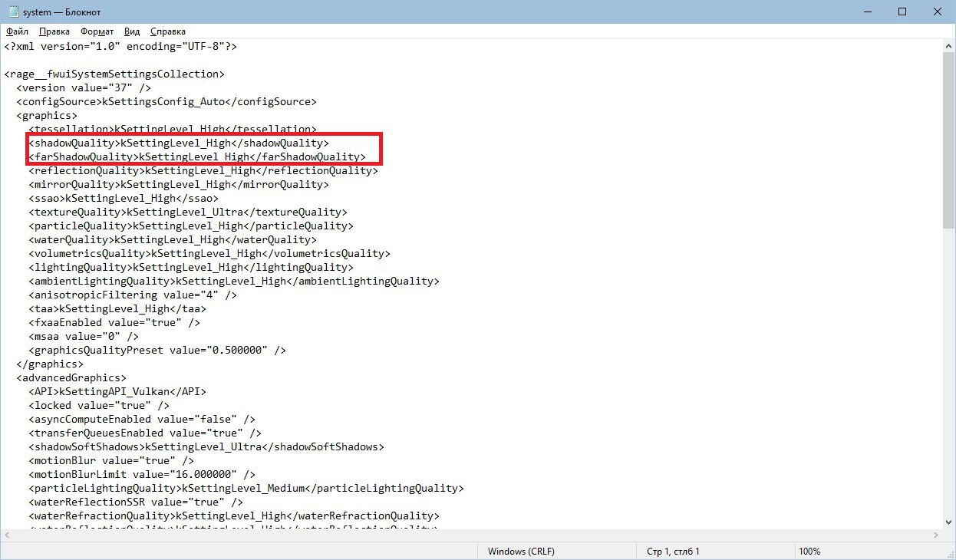Click the farShadowQuality setting line
956x560 pixels.
(197, 156)
